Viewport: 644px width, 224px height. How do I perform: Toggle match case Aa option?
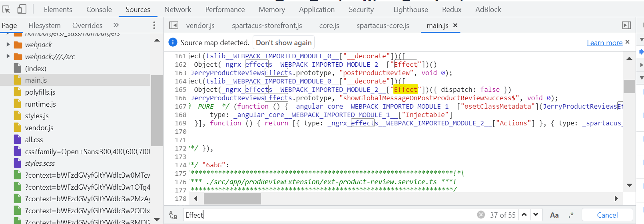(554, 215)
